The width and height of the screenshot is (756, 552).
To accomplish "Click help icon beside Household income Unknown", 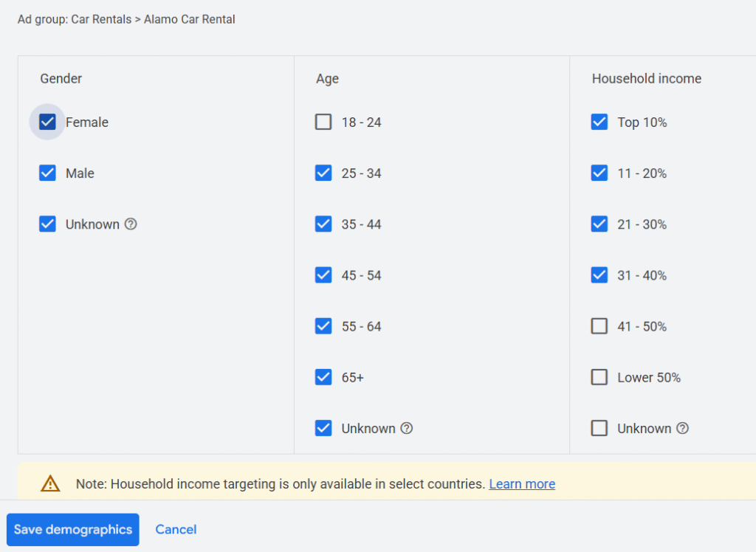I will (x=681, y=428).
